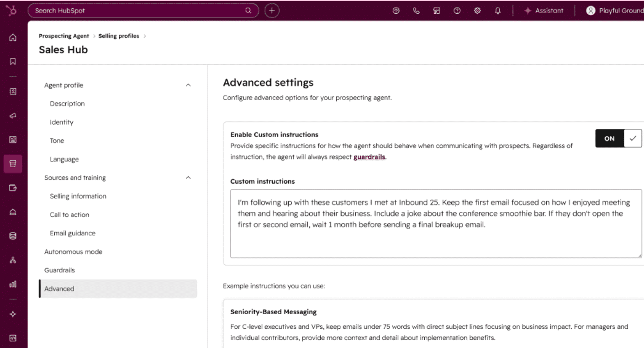Follow the guardrails hyperlink
This screenshot has height=348, width=644.
369,157
